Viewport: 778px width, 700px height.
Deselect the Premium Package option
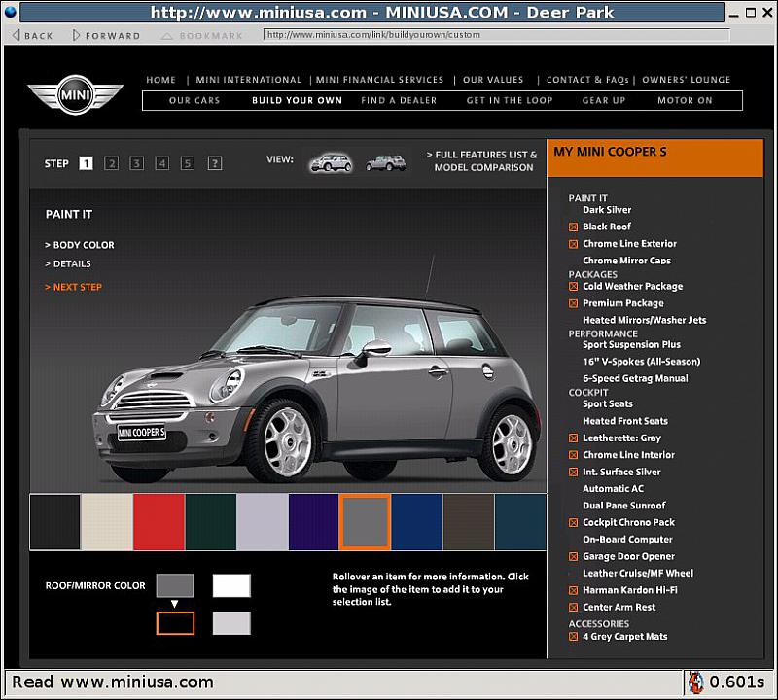(573, 302)
